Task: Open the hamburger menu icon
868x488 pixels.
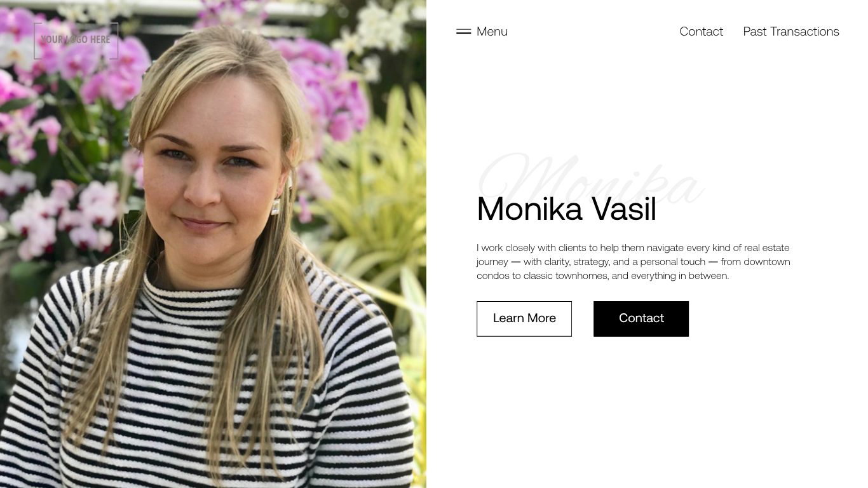Action: 463,31
